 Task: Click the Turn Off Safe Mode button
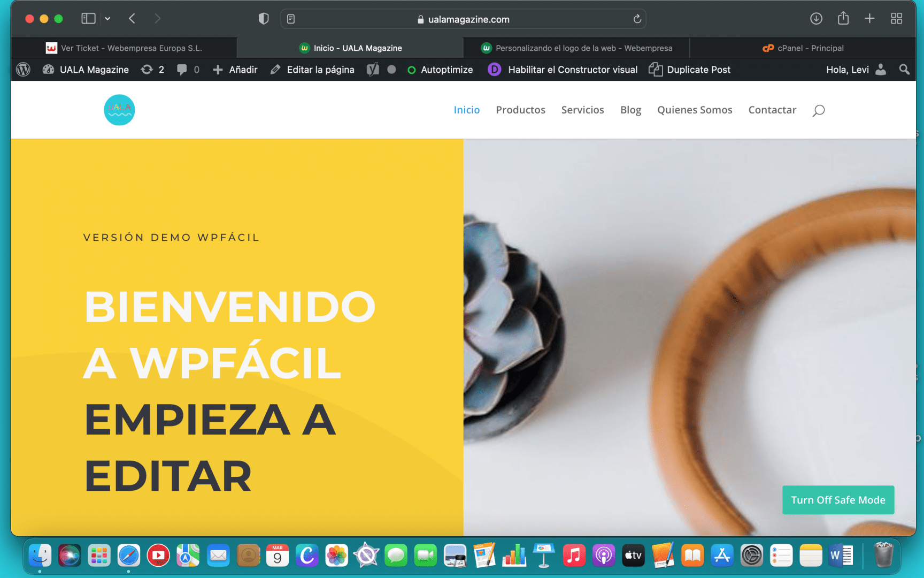click(x=838, y=500)
